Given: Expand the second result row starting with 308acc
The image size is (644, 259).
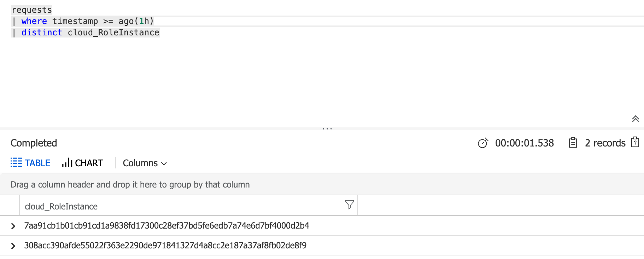Looking at the screenshot, I should coord(13,246).
